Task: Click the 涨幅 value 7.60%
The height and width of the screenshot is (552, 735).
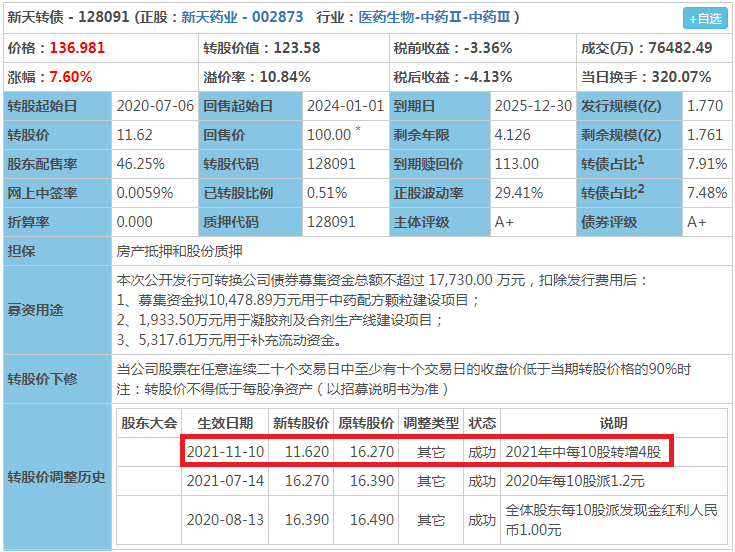Action: [71, 77]
